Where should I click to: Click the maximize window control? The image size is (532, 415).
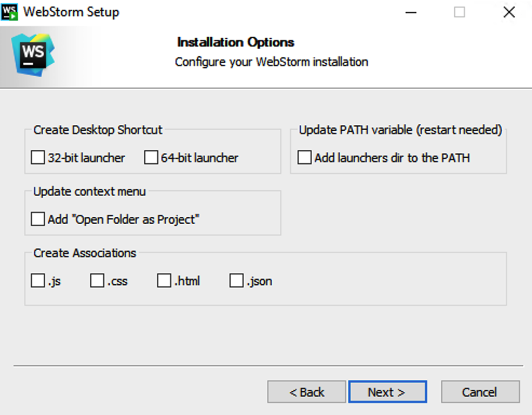click(x=459, y=12)
